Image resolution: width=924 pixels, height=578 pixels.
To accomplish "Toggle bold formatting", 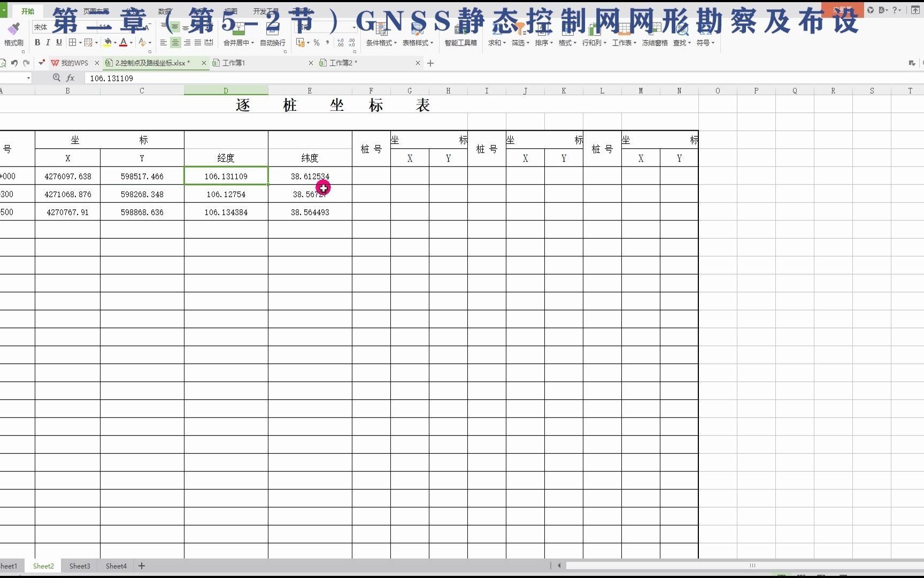I will [x=37, y=42].
